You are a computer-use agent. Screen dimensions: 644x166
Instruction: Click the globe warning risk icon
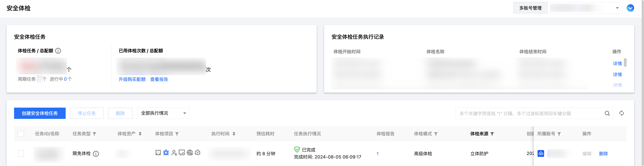pos(190,152)
